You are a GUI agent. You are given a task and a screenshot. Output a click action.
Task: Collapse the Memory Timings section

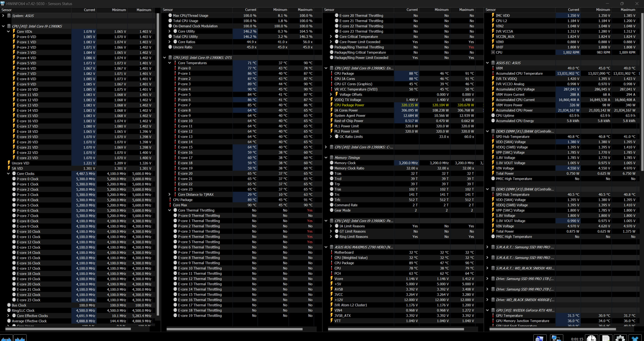326,158
